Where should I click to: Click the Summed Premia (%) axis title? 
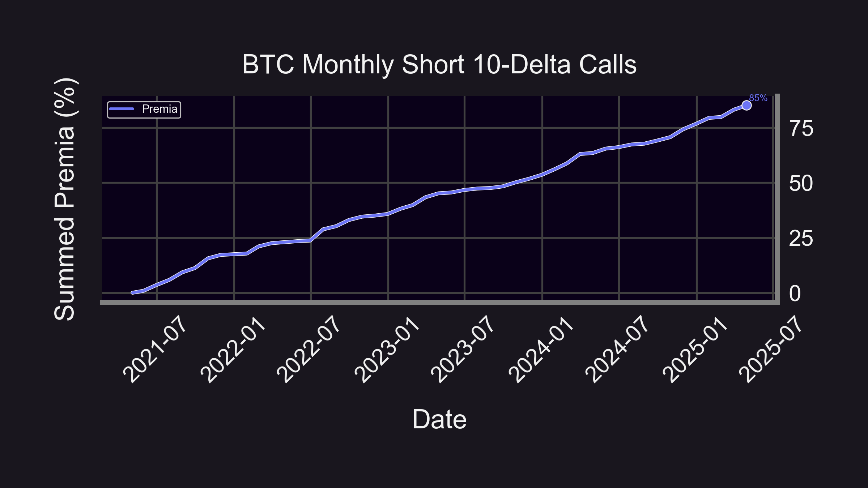tap(65, 199)
